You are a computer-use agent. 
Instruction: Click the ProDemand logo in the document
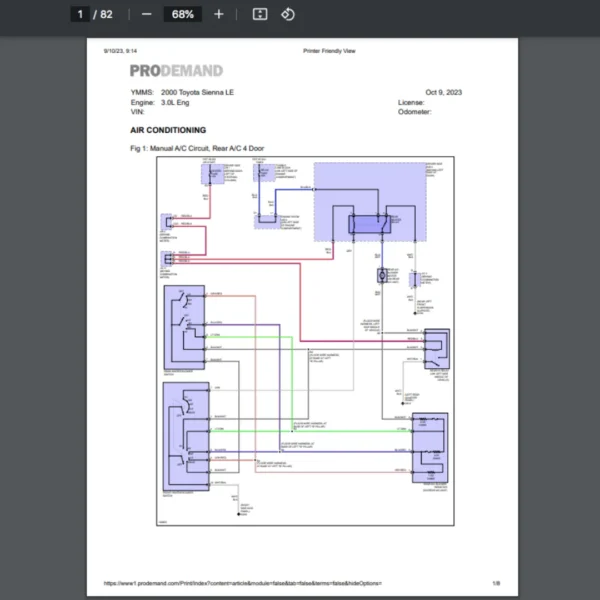pyautogui.click(x=176, y=71)
